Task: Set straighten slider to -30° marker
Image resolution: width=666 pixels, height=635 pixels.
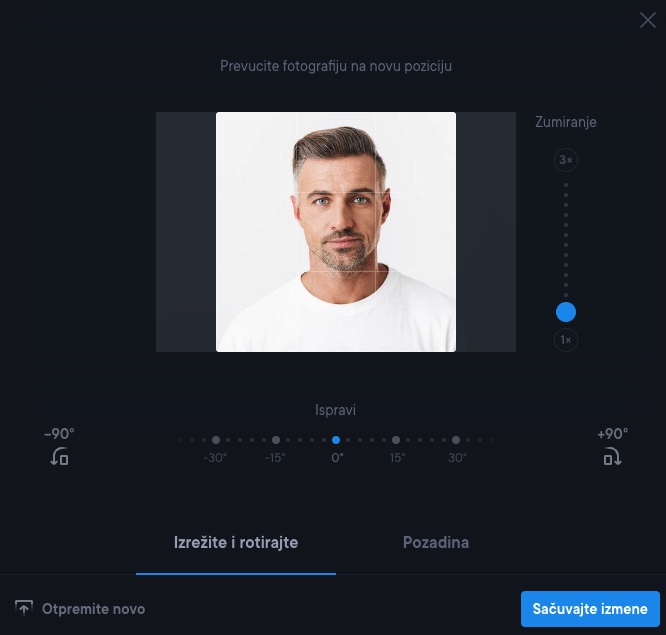Action: click(x=216, y=440)
